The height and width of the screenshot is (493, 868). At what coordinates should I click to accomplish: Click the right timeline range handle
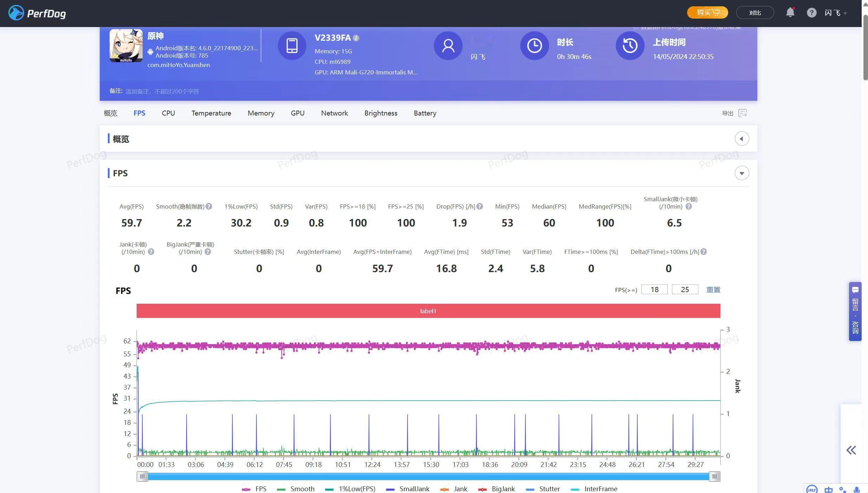click(x=714, y=476)
